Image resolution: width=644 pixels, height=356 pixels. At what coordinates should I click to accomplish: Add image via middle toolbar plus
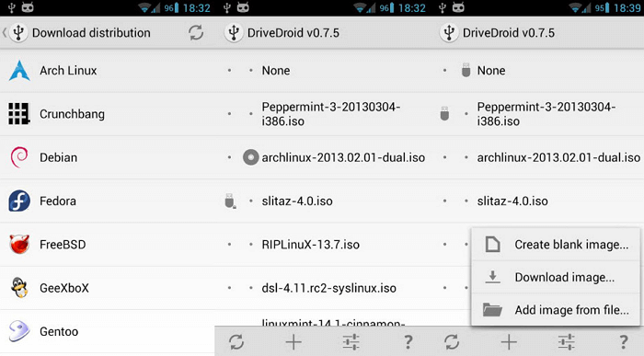click(x=293, y=341)
